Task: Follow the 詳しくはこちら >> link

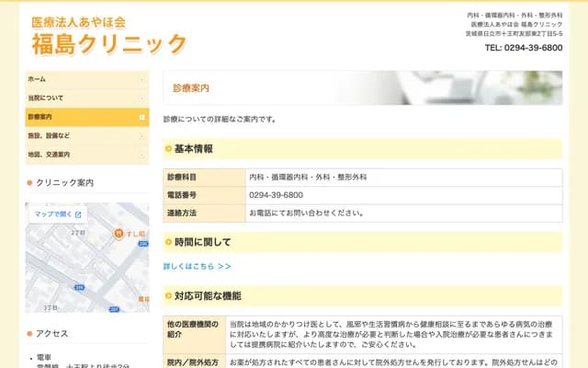Action: coord(197,267)
